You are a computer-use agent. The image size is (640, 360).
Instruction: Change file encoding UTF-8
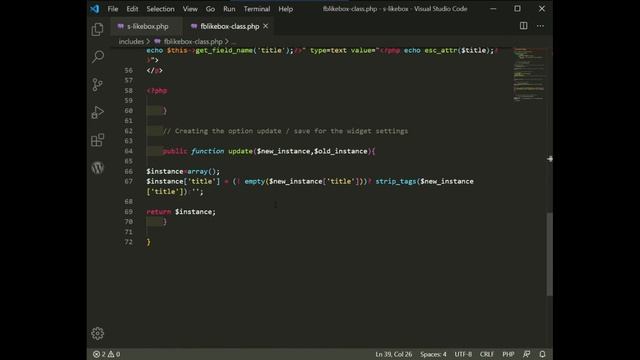click(x=463, y=354)
